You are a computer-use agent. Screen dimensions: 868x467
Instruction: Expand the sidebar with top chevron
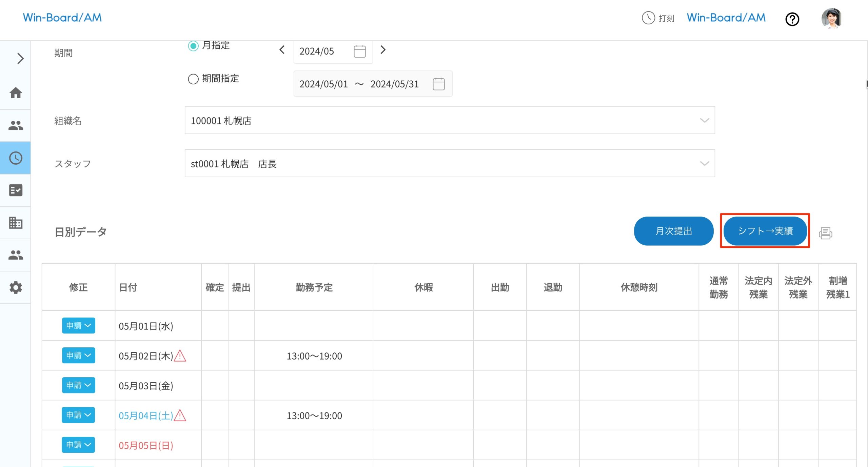[20, 59]
